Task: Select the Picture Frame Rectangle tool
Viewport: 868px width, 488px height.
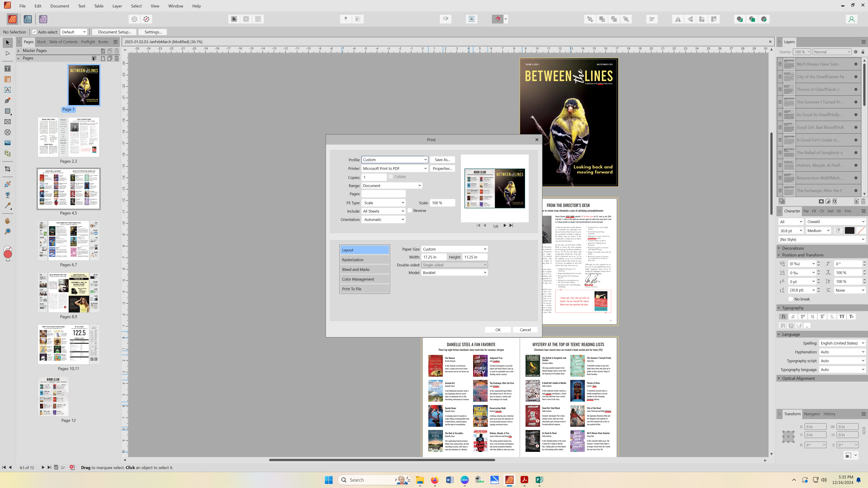Action: 7,122
